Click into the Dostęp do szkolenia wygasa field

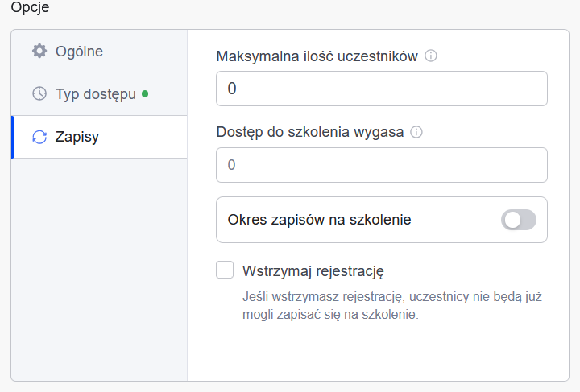(x=381, y=165)
